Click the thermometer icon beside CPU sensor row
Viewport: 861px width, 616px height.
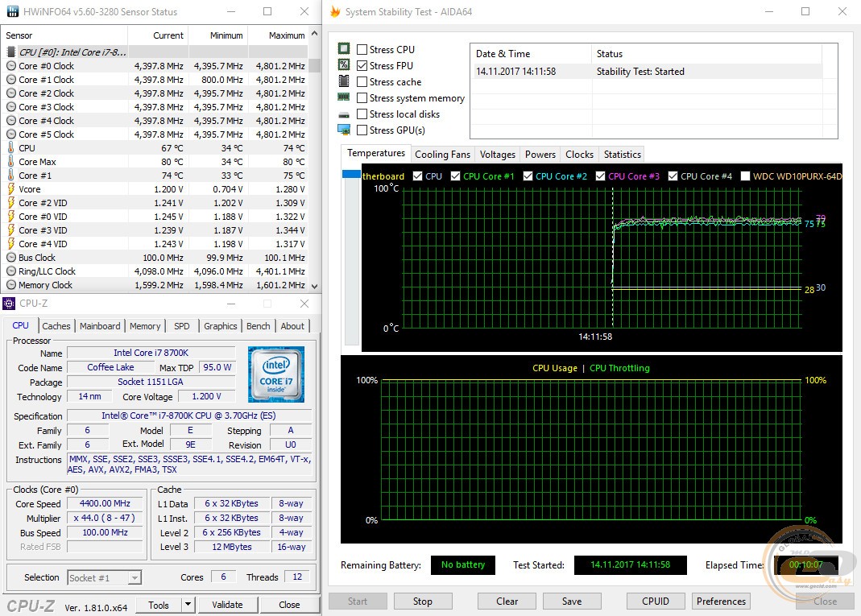(x=11, y=148)
